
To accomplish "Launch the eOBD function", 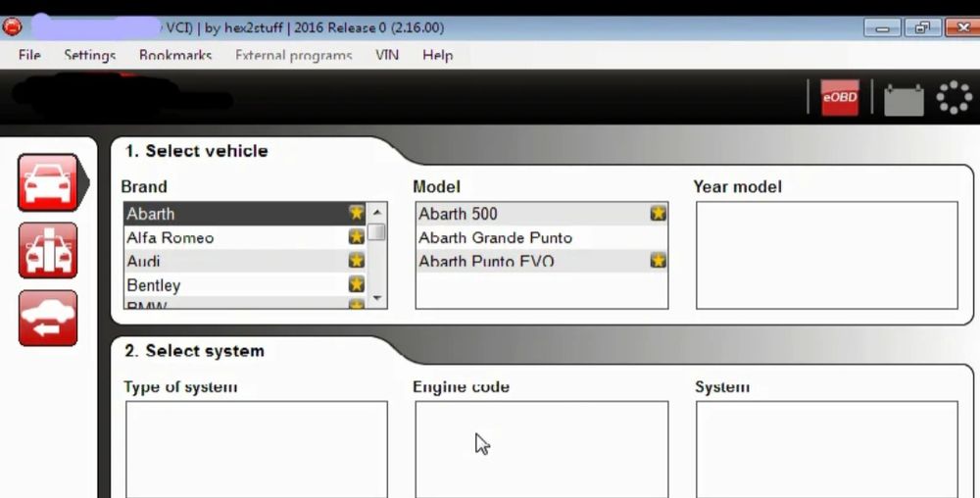I will (840, 97).
